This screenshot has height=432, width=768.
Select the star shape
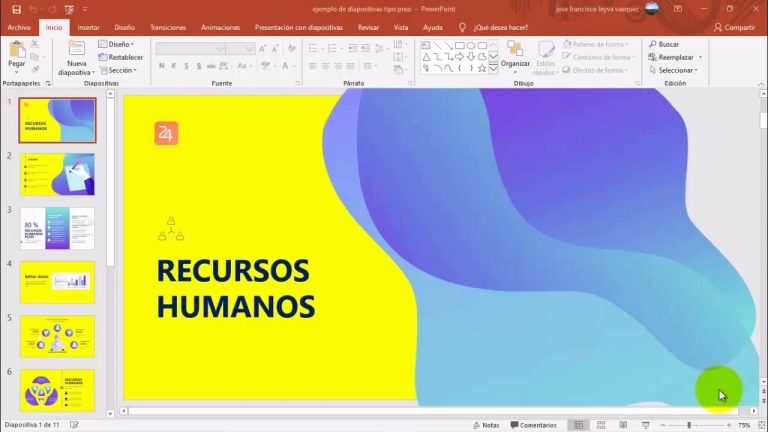(x=482, y=69)
